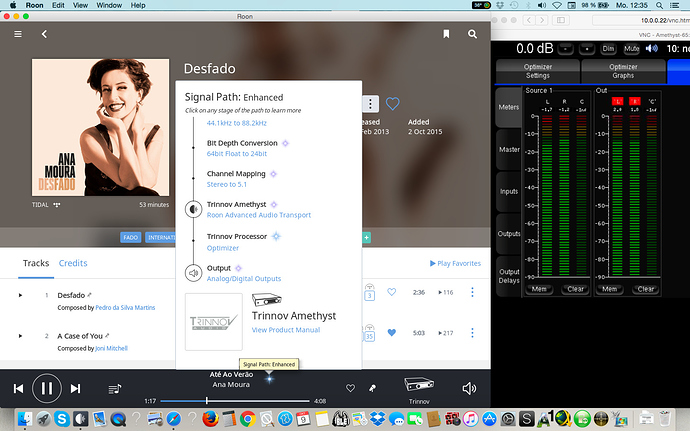Click Clear under Source 1 meters

click(575, 289)
